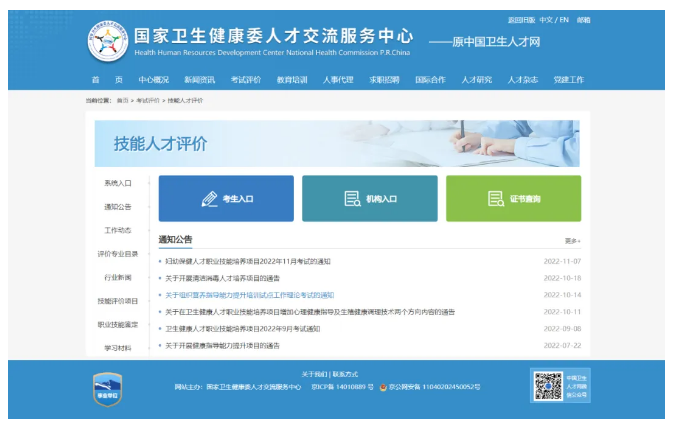
Task: Go to 新闻资讯 in the nav bar
Action: 200,80
